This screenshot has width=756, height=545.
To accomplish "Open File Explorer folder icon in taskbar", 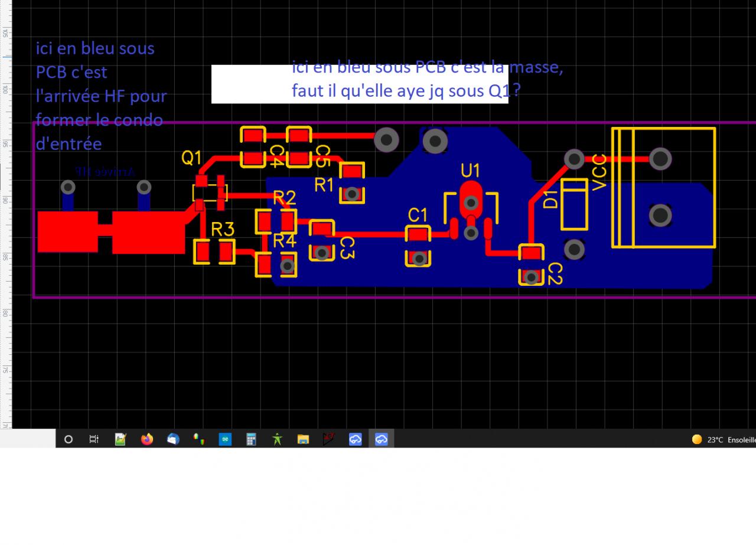I will click(x=303, y=439).
